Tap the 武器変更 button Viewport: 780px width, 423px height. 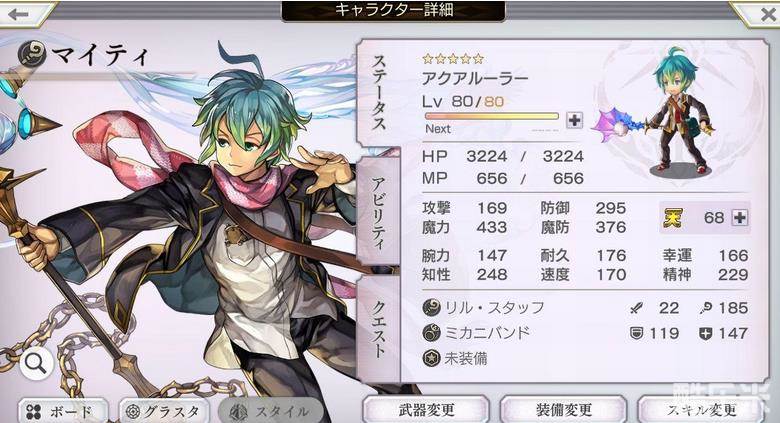click(x=426, y=410)
